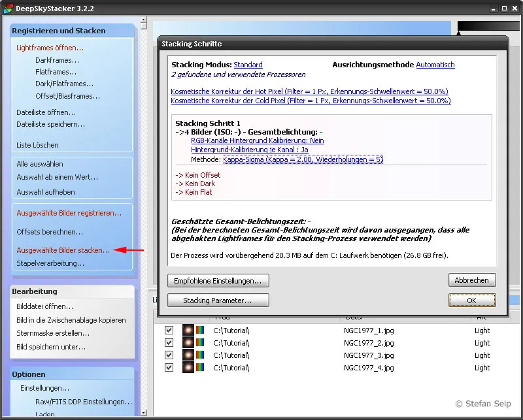Click RGB color icon in NGC1977_4.jpg row
Viewport: 523px width, 420px height.
pos(200,367)
